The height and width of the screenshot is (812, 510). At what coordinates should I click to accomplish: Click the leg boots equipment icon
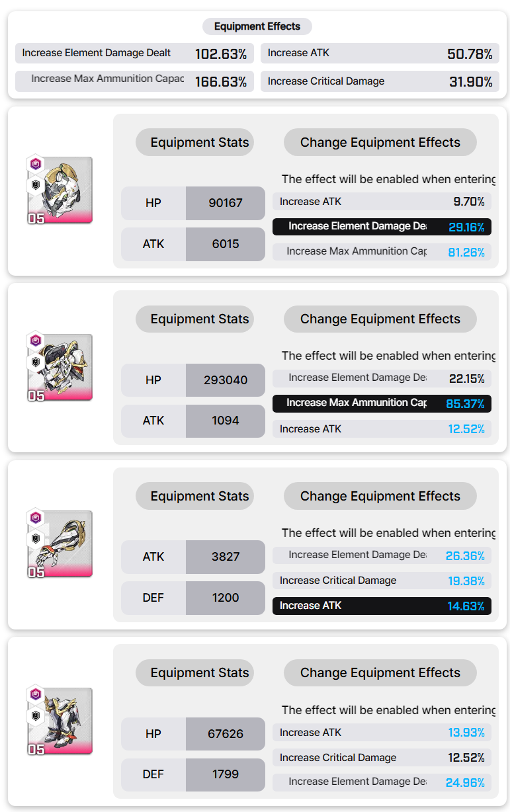(61, 723)
